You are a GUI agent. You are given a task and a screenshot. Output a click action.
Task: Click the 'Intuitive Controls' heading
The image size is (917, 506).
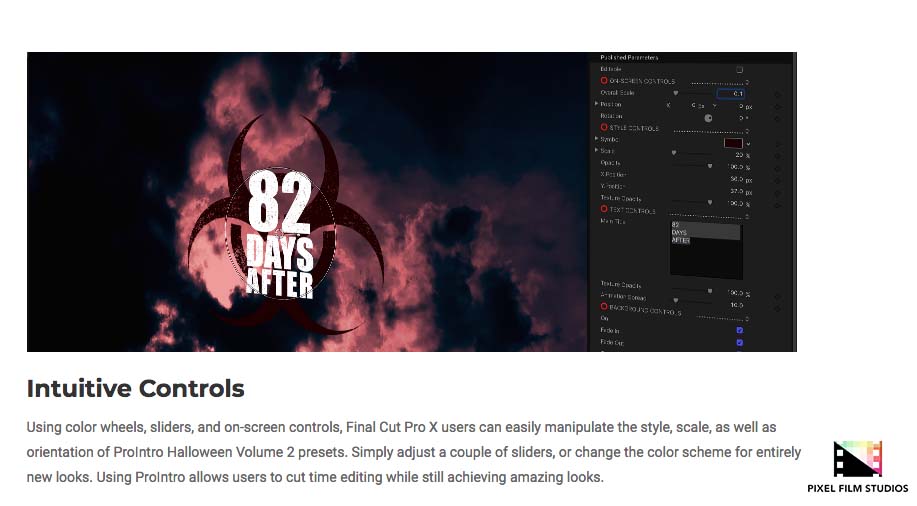tap(136, 388)
